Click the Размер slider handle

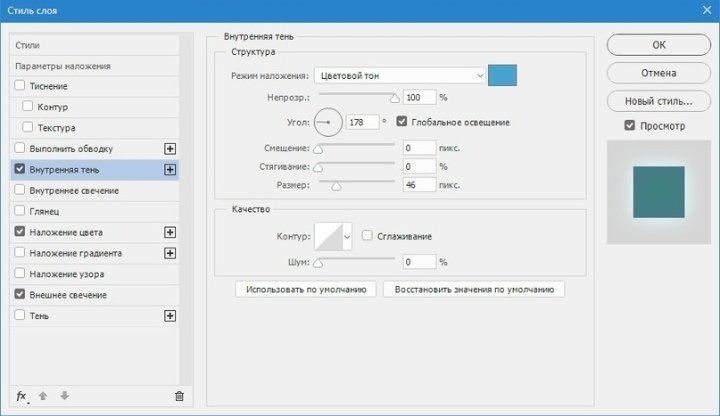point(336,186)
